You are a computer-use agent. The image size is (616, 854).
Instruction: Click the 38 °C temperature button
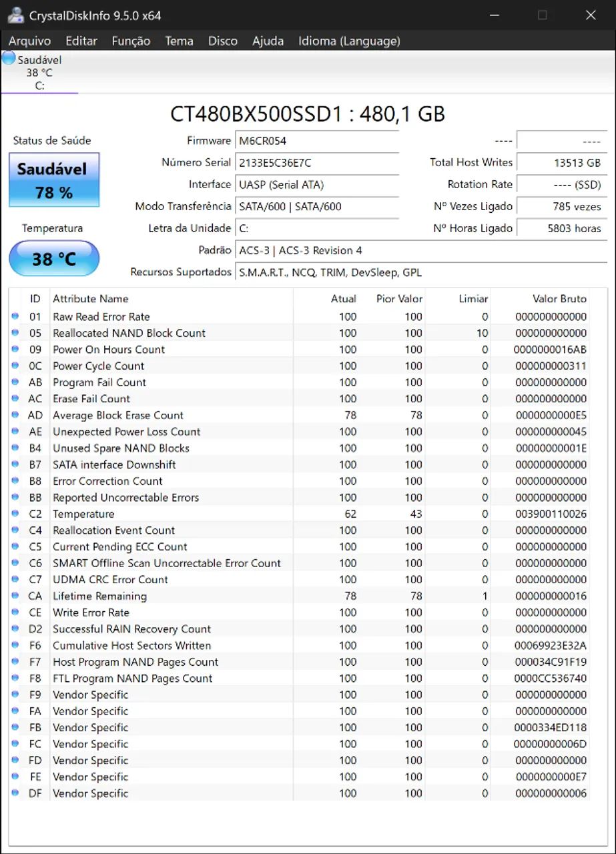point(54,258)
